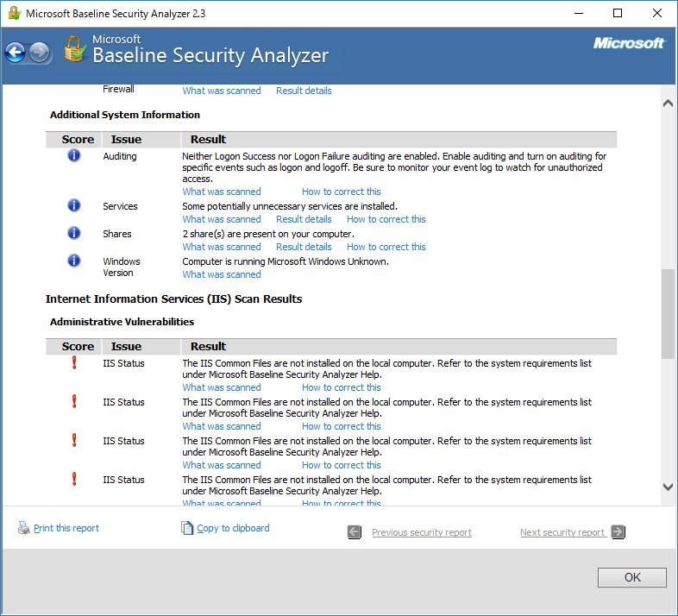The image size is (678, 616).
Task: Click 'Print this report' link
Action: point(66,528)
